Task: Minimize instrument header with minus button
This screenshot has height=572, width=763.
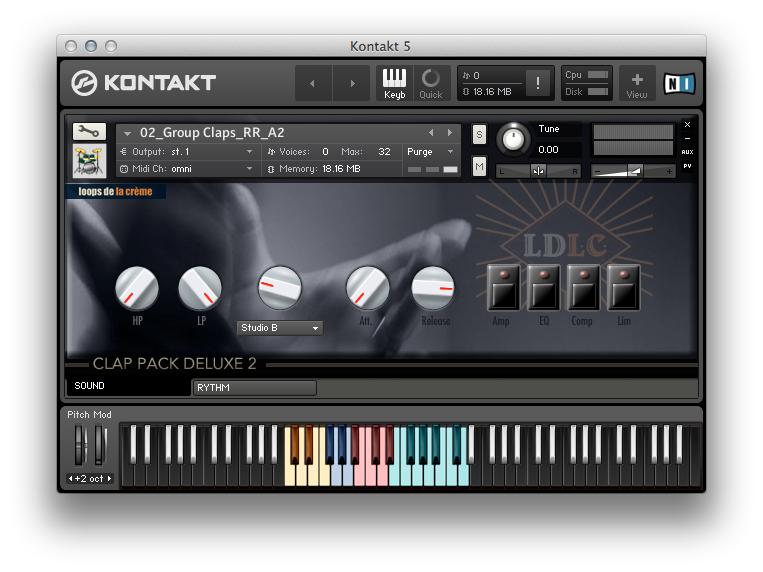Action: point(688,138)
